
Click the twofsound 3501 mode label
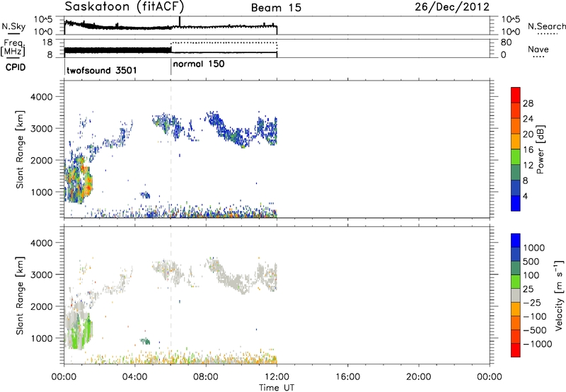point(102,70)
